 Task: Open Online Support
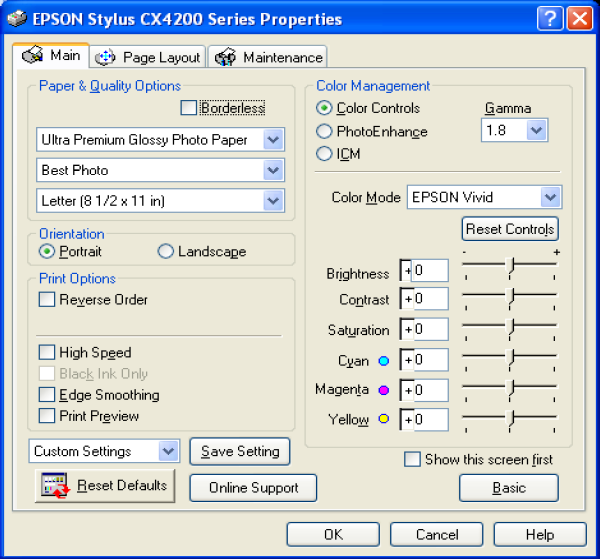(253, 488)
